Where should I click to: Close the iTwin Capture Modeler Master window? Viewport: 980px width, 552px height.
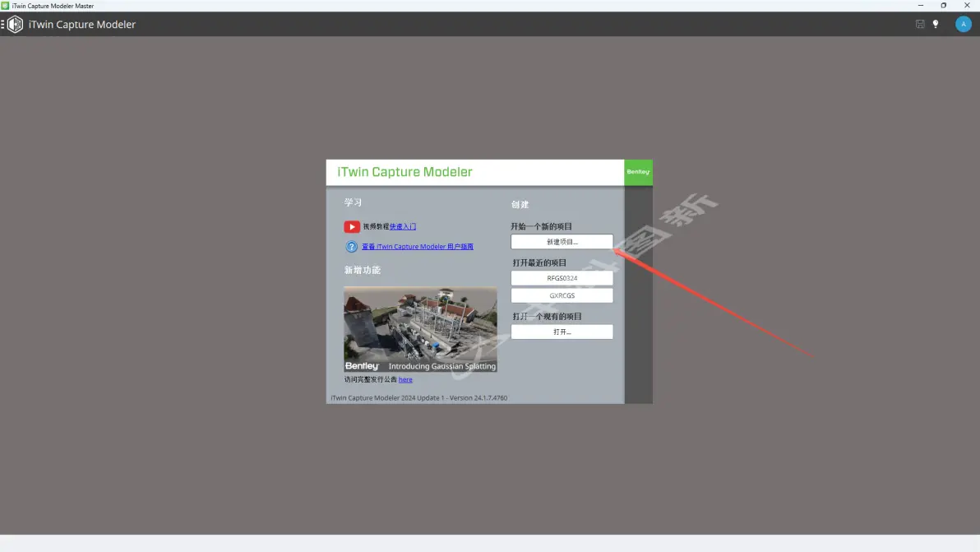[967, 6]
